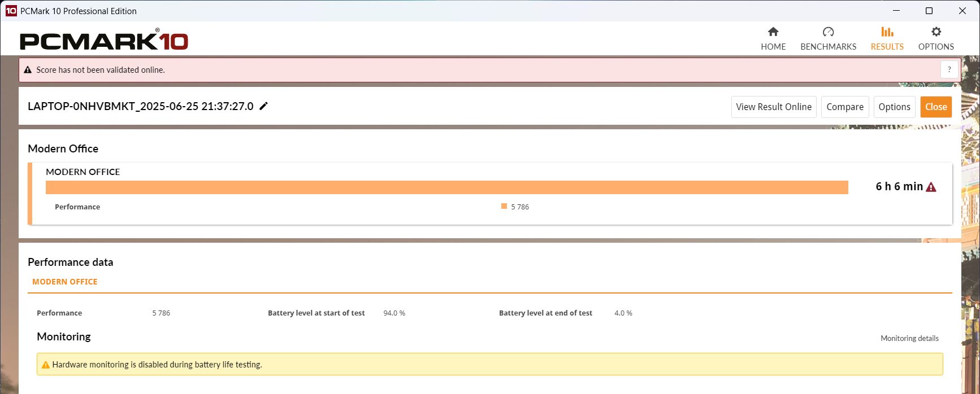Edit the result name with pencil icon
Screen dimensions: 980x394
pyautogui.click(x=263, y=106)
